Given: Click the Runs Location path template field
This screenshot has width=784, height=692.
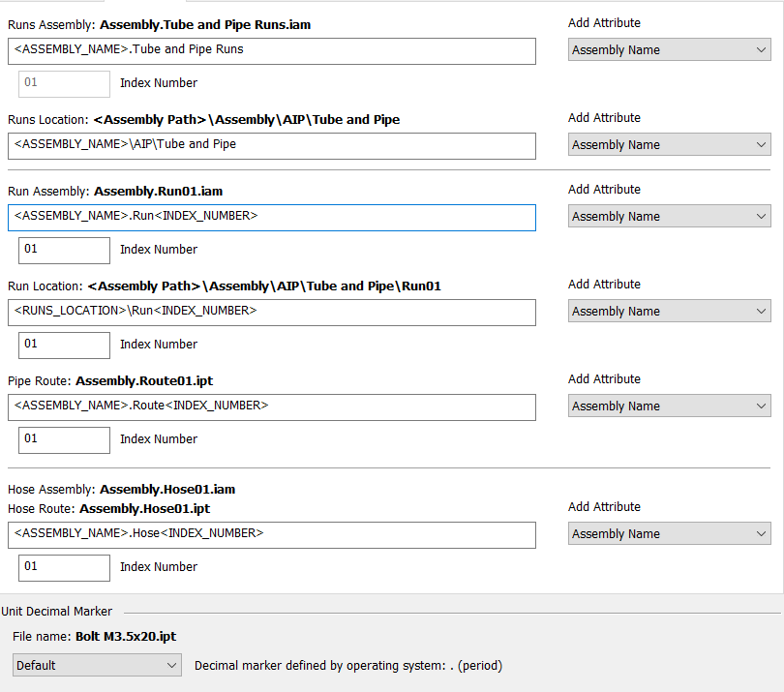Looking at the screenshot, I should tap(271, 146).
